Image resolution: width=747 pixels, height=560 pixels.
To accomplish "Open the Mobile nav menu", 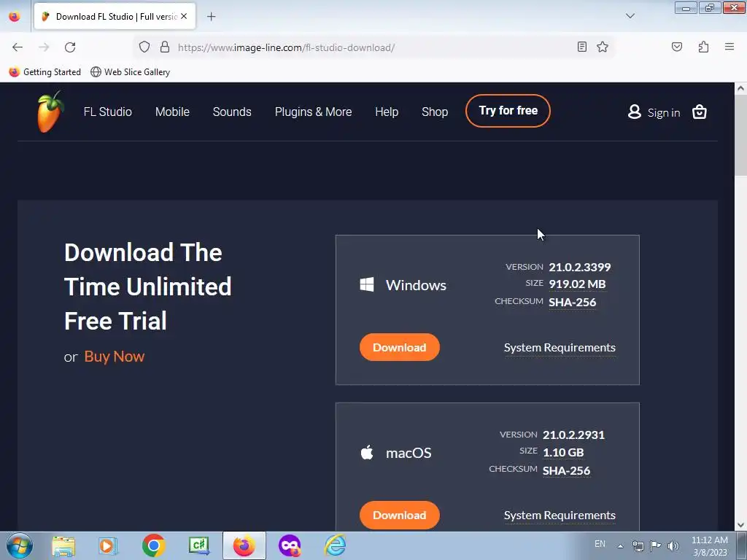I will [172, 112].
